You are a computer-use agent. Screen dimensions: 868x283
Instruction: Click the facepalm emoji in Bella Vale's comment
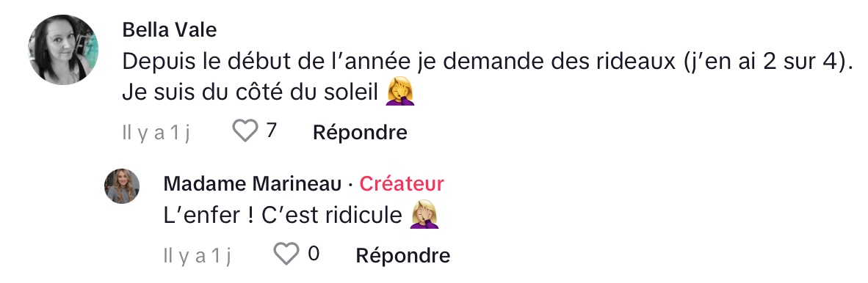click(400, 92)
